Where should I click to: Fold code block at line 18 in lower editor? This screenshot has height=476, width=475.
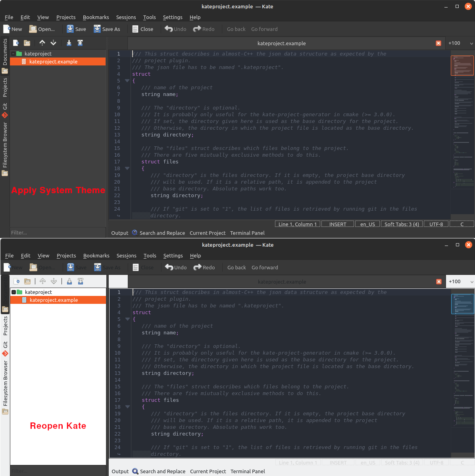pyautogui.click(x=127, y=407)
